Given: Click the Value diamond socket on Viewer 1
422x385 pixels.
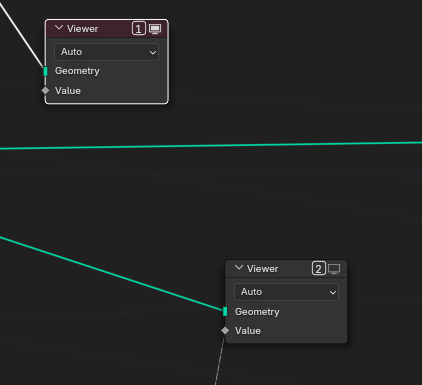Looking at the screenshot, I should click(46, 90).
